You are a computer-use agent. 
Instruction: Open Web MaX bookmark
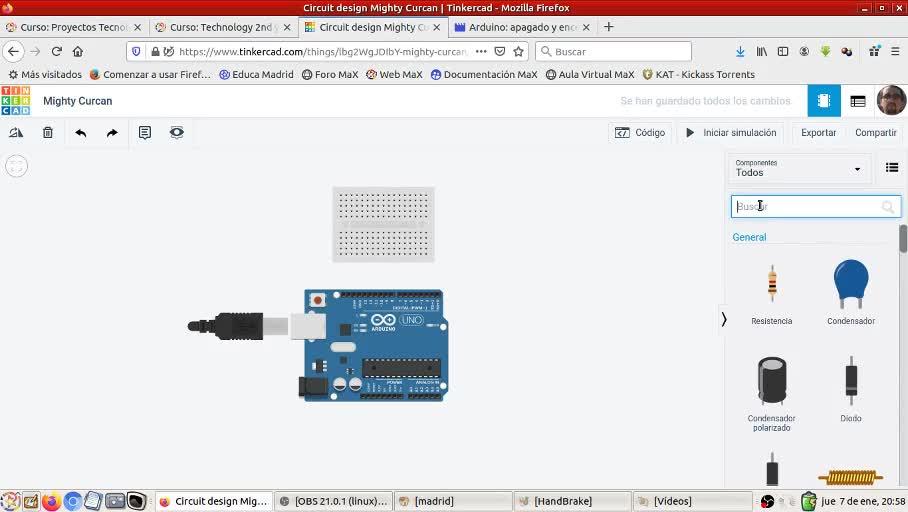click(394, 75)
